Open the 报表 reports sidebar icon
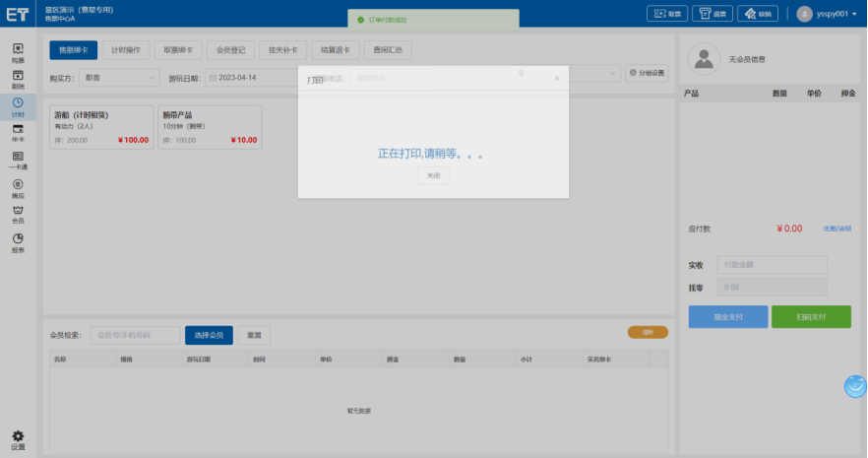Viewport: 868px width, 458px height. coord(18,241)
